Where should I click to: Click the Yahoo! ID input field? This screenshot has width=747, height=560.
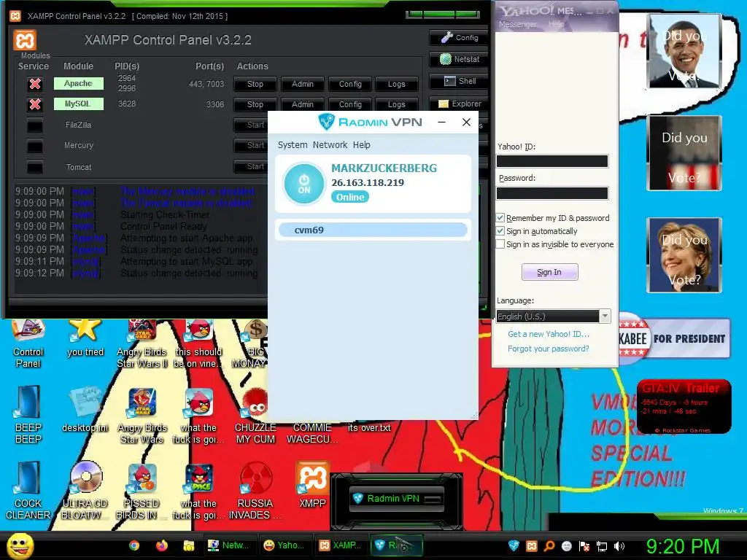552,161
